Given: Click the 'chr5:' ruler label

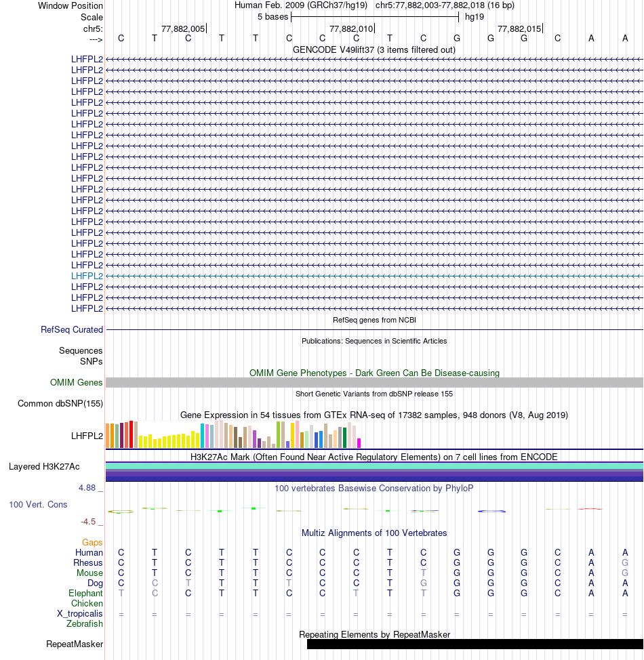Looking at the screenshot, I should click(93, 29).
